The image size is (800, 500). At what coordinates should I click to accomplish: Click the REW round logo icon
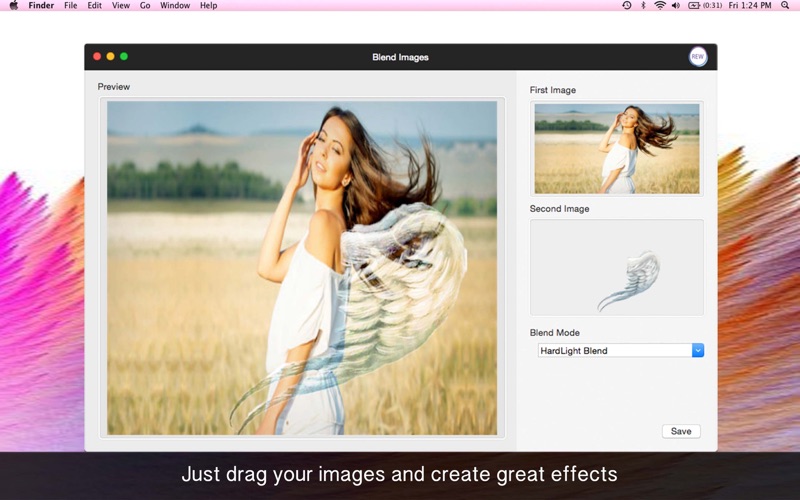click(697, 57)
